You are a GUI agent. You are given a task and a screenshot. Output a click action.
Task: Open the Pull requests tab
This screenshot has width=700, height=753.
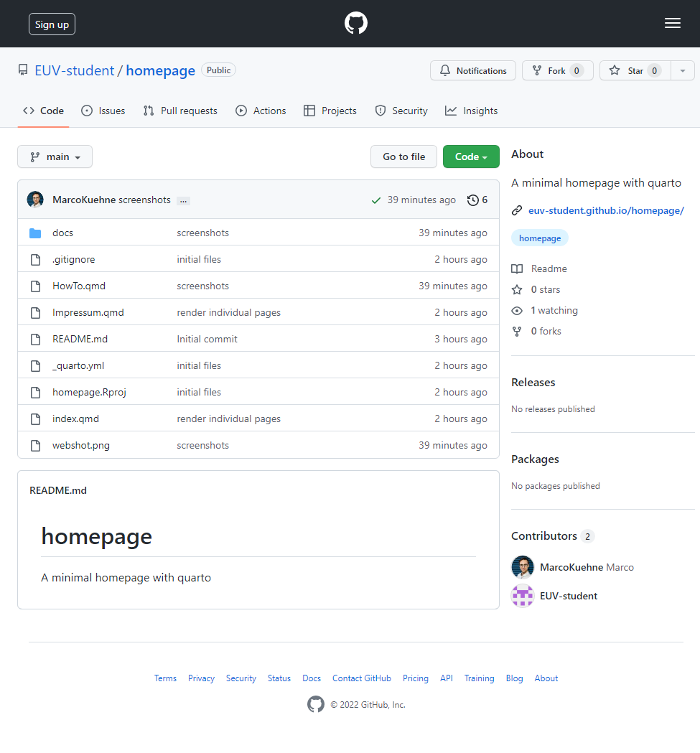click(x=180, y=111)
